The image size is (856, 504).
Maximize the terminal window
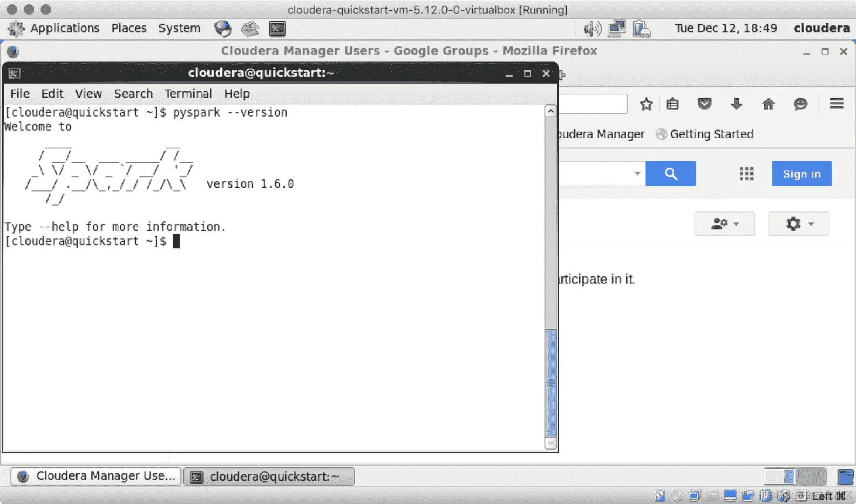(527, 74)
